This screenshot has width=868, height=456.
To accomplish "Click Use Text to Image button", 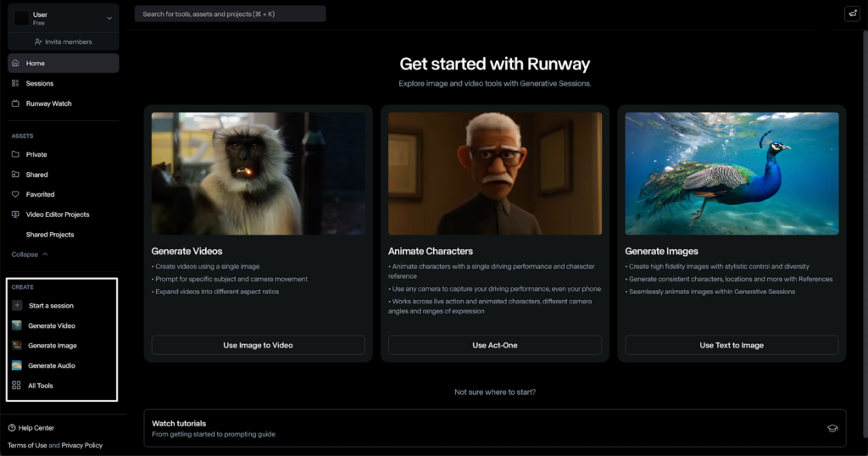I will click(732, 345).
